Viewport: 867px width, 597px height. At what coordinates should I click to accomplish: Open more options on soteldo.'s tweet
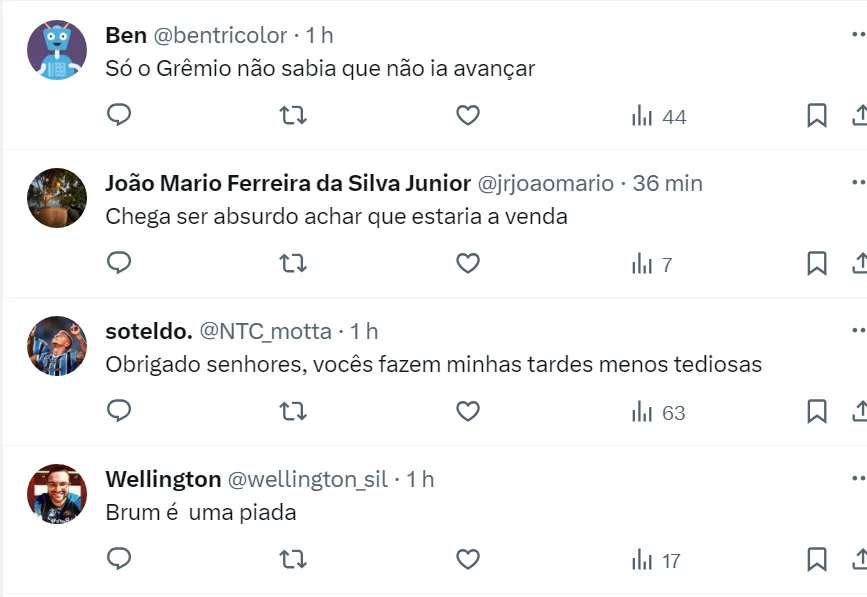(x=858, y=331)
